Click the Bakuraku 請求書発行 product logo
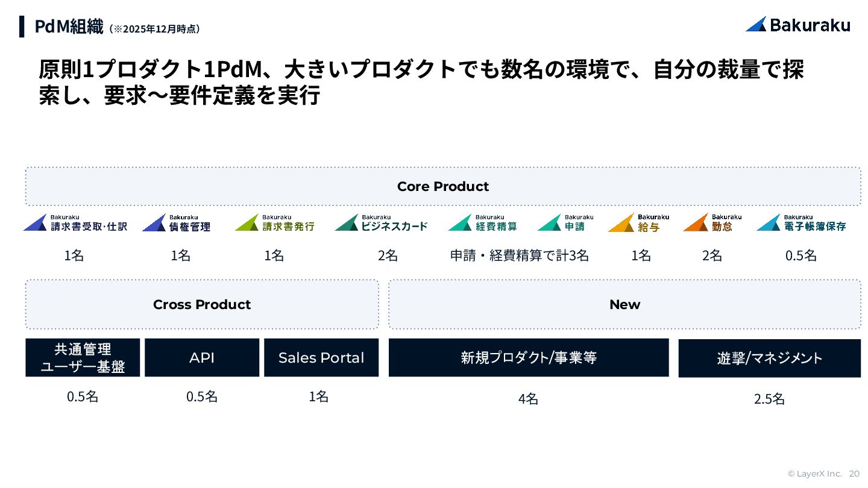 (274, 223)
